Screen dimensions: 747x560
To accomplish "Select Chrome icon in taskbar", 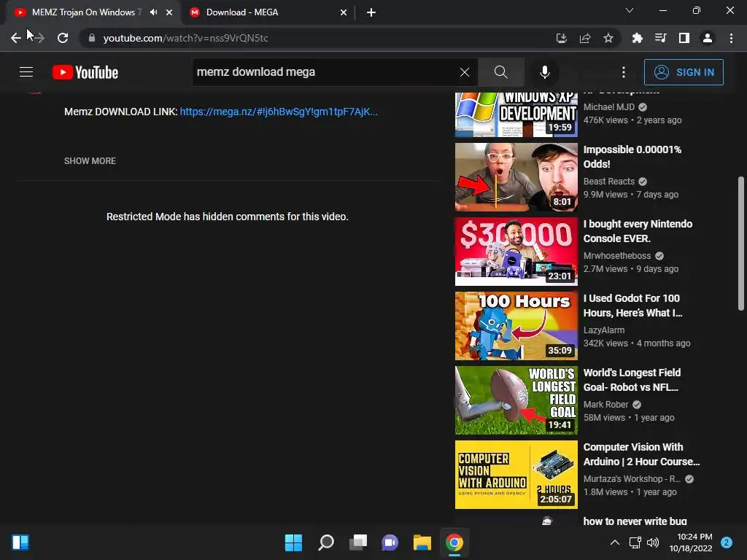I will tap(454, 542).
